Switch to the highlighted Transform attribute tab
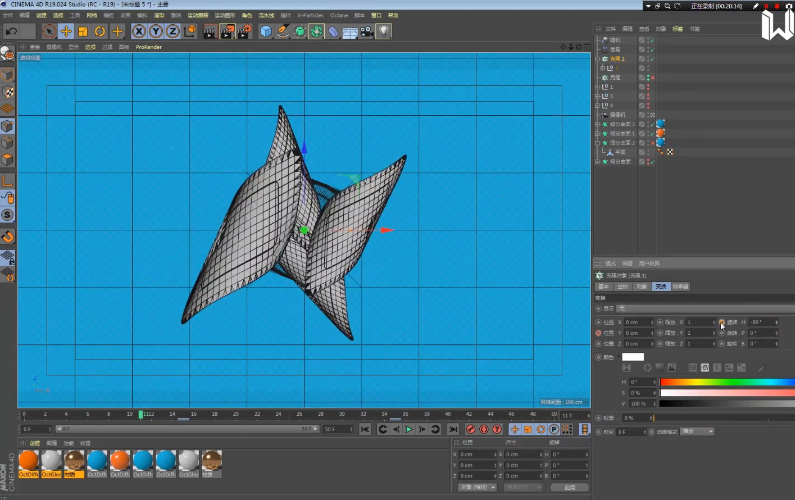Viewport: 795px width, 500px height. (661, 287)
